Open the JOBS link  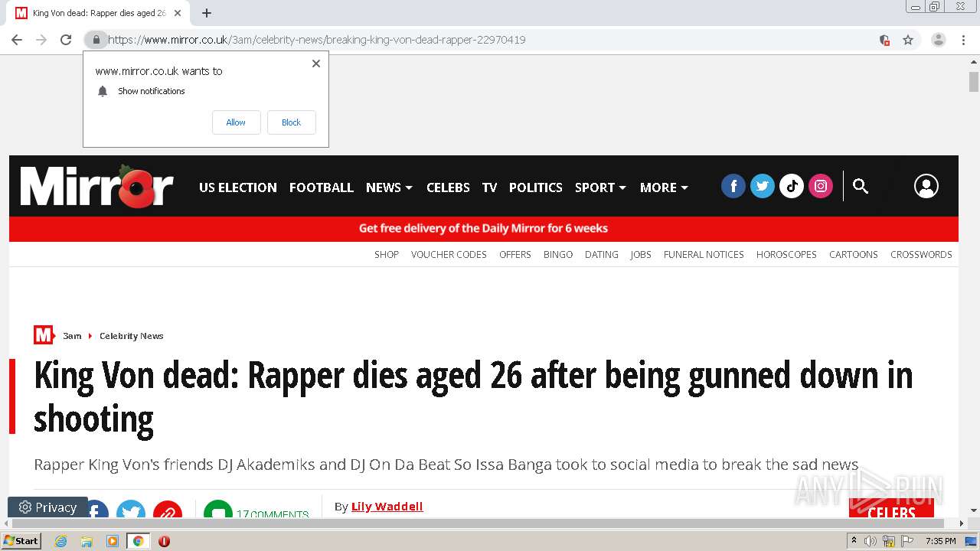point(641,255)
